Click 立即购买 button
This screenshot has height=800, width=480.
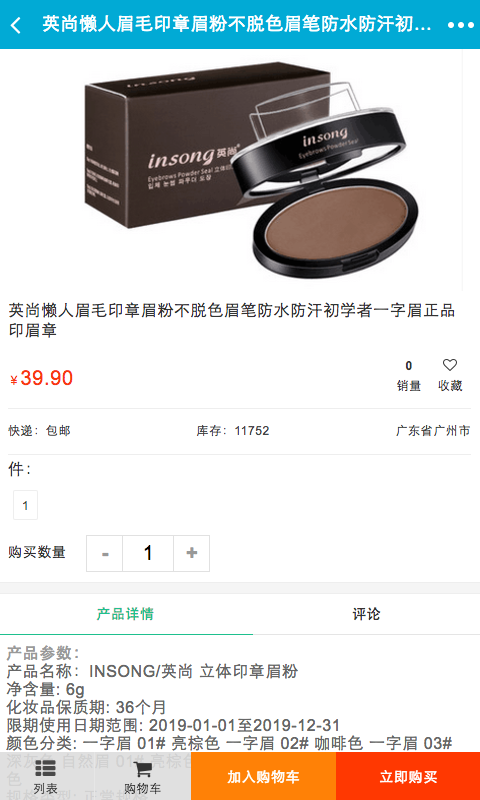(x=408, y=776)
